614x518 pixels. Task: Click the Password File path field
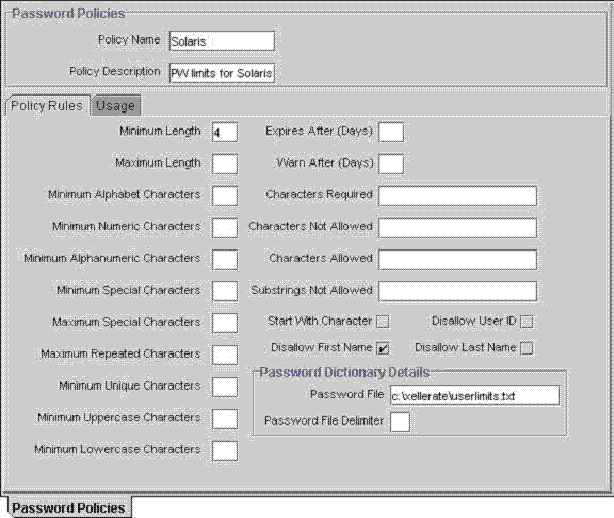pyautogui.click(x=475, y=396)
